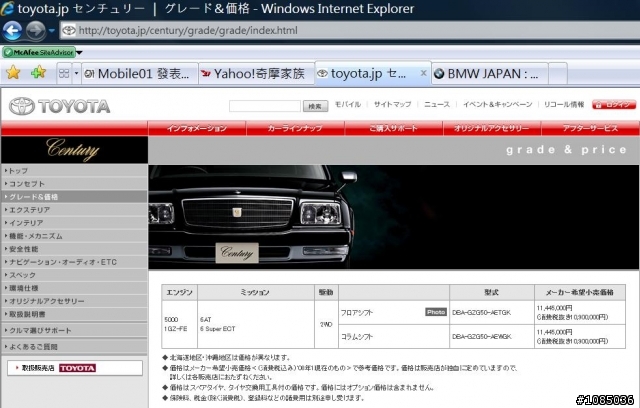Open スペック in the sidebar
This screenshot has height=408, width=640.
pos(74,275)
